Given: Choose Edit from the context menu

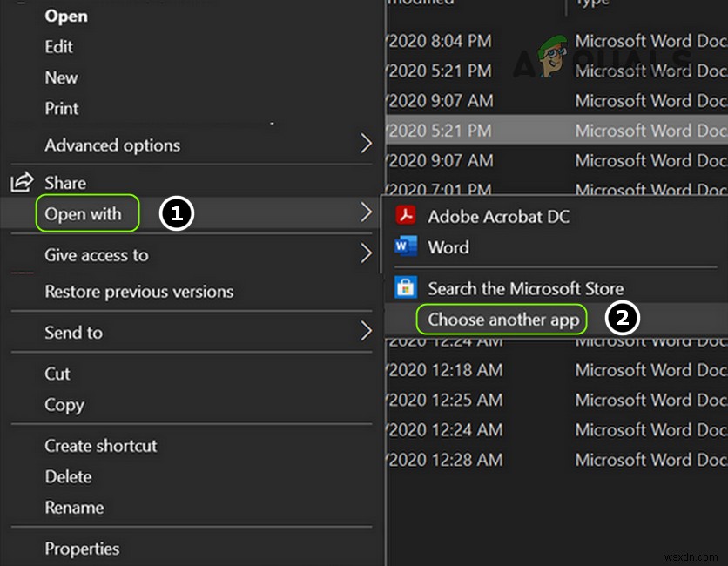Looking at the screenshot, I should pos(59,46).
